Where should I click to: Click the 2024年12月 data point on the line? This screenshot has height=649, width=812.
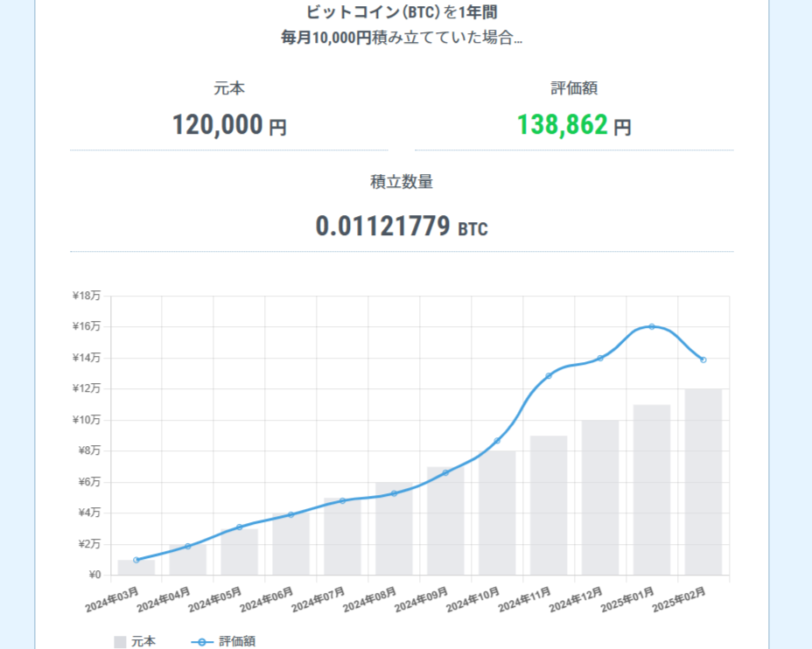click(x=600, y=358)
